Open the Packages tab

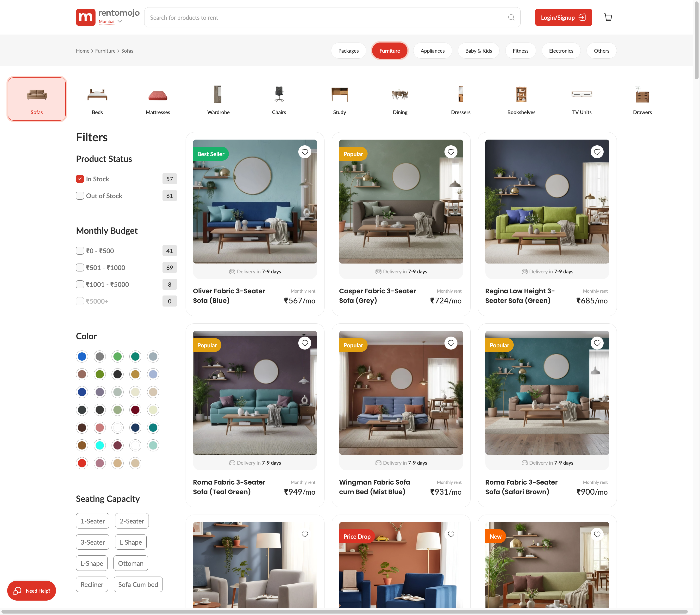point(348,51)
